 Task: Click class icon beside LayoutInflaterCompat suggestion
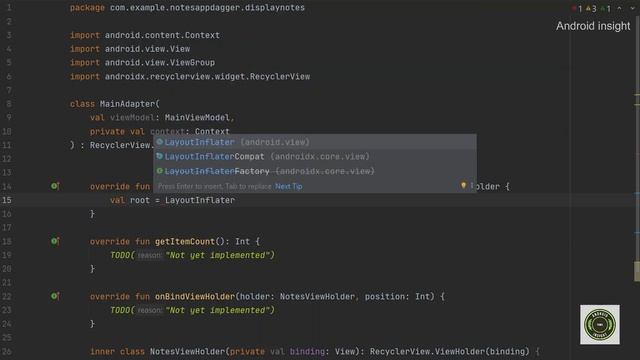160,156
